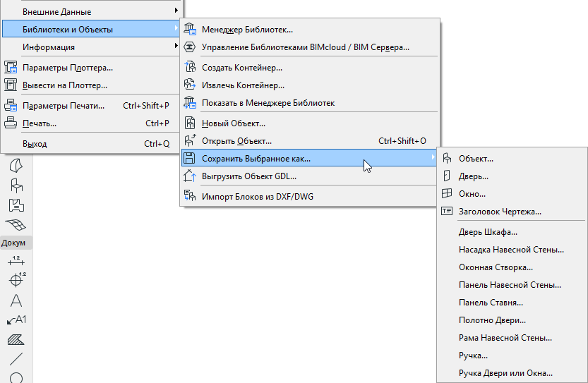Choose Ручка Двери или Окна
588x383 pixels.
click(512, 373)
